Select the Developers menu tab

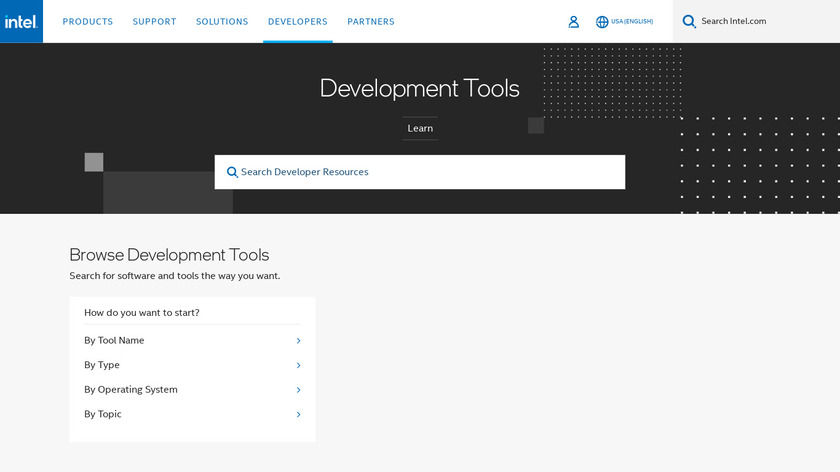tap(298, 21)
